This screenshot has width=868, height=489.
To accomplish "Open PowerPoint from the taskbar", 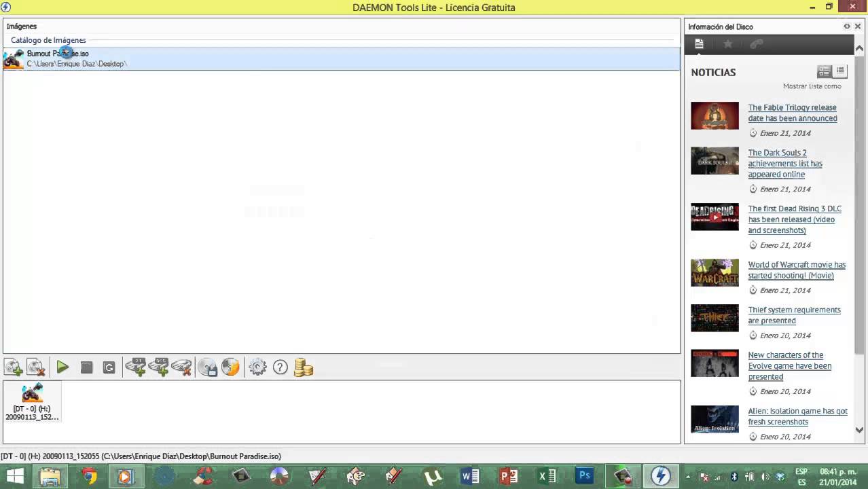I will coord(509,477).
